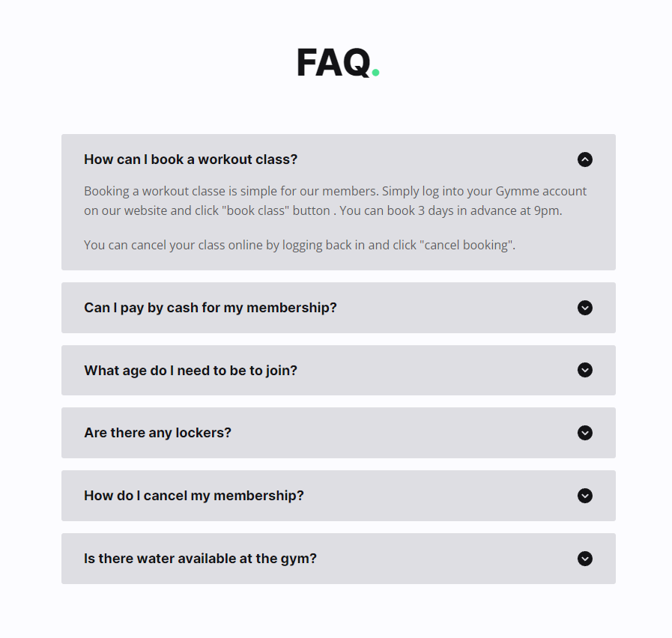Expand 'Can I pay by cash for my membership?'
Image resolution: width=672 pixels, height=638 pixels.
[x=211, y=308]
